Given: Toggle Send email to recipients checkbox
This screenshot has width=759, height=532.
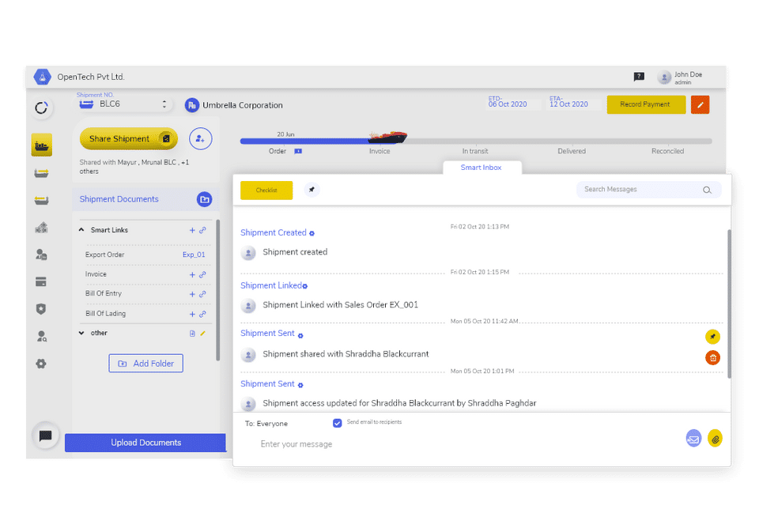Looking at the screenshot, I should [x=338, y=423].
